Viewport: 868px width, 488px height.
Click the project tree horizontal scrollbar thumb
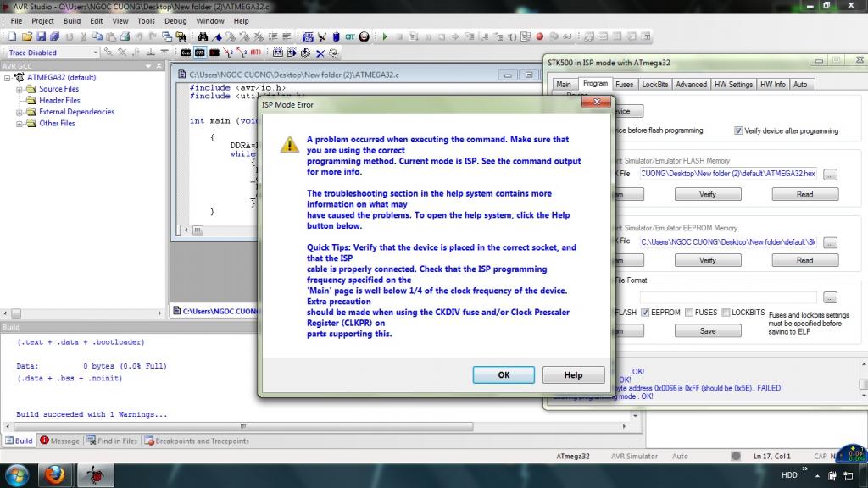16,313
